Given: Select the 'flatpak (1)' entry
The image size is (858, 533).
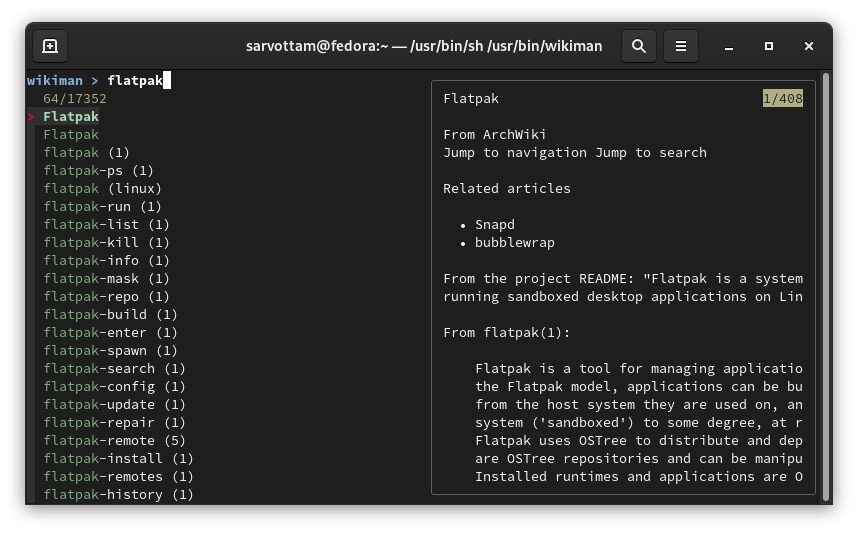Looking at the screenshot, I should point(86,153).
